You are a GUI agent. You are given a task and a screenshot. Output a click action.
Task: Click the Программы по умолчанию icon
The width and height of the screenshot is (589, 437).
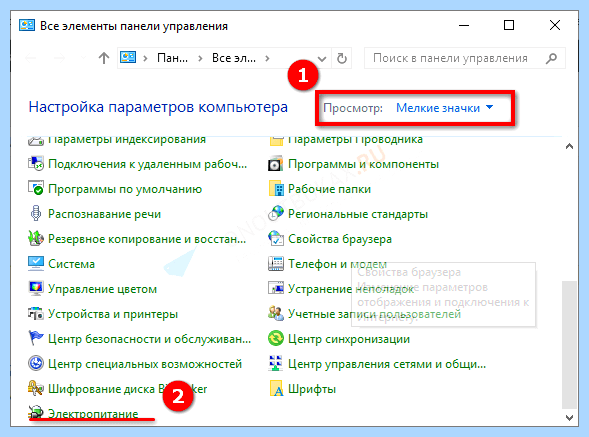[x=36, y=189]
